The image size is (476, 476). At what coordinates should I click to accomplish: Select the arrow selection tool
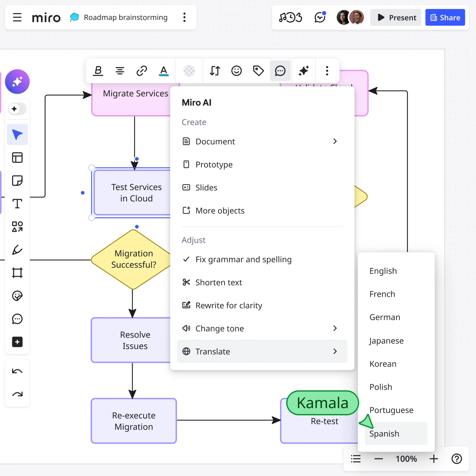(17, 134)
